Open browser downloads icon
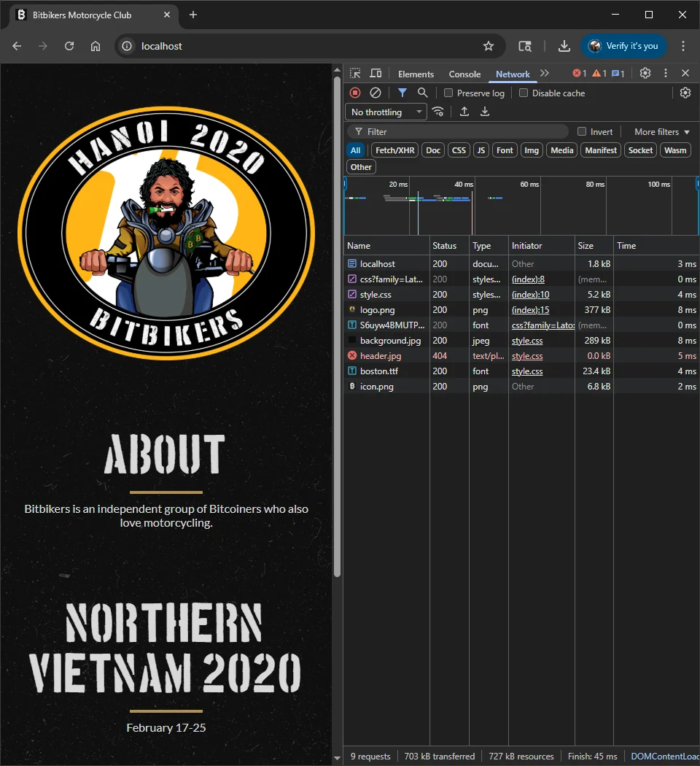 point(564,46)
